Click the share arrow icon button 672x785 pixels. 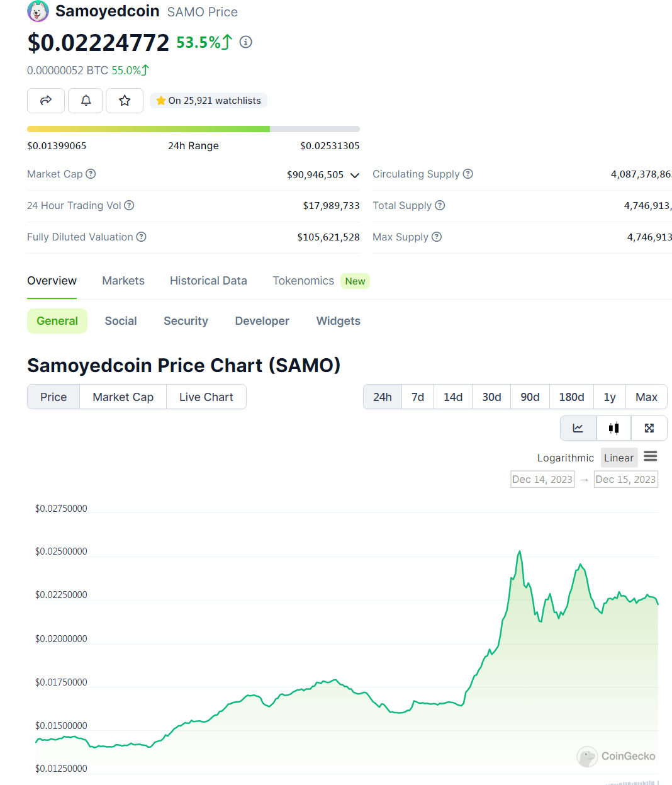46,101
